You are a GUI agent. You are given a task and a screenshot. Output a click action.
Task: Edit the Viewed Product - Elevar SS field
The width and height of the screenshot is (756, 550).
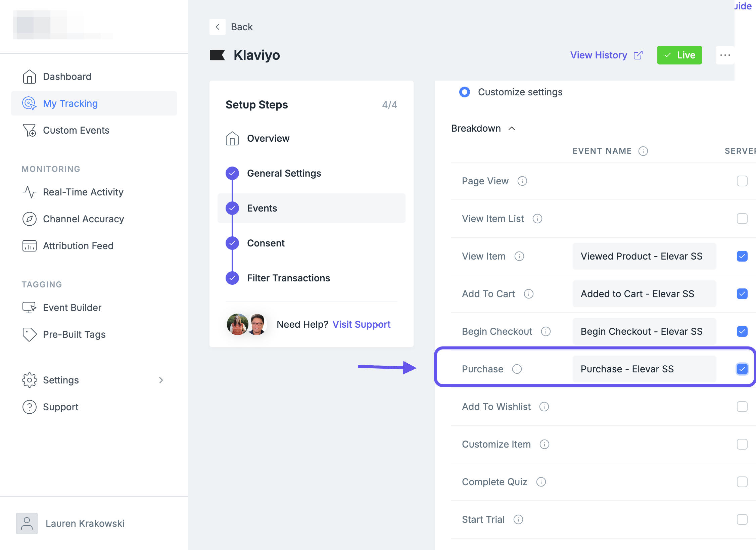pyautogui.click(x=645, y=256)
